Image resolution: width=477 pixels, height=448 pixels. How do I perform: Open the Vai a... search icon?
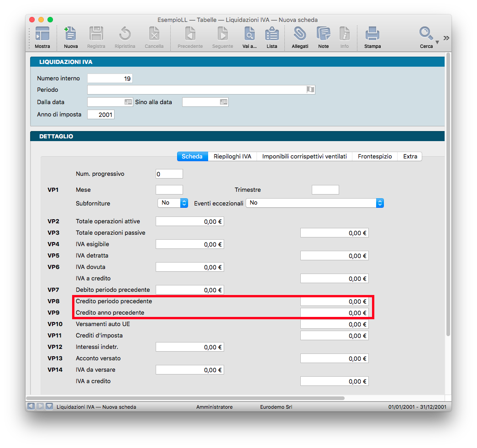250,34
